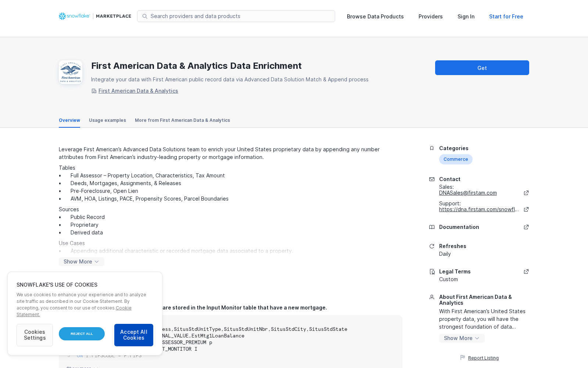This screenshot has width=588, height=368.
Task: Click Accept All Cookies button
Action: pyautogui.click(x=134, y=335)
